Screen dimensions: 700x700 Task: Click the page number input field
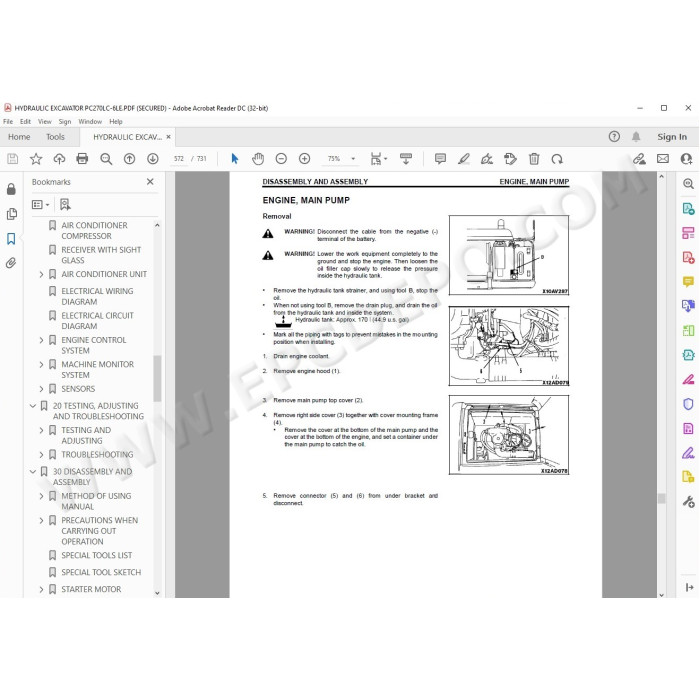179,159
